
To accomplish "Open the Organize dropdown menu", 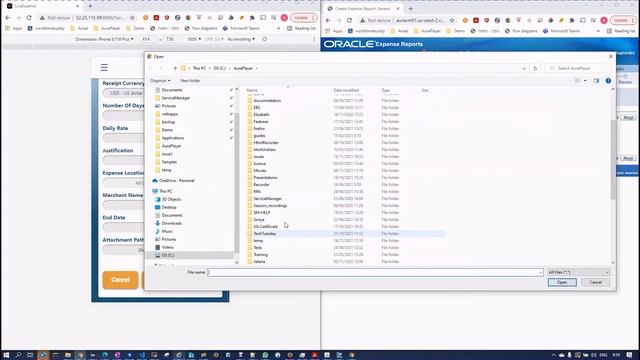I will (x=160, y=81).
